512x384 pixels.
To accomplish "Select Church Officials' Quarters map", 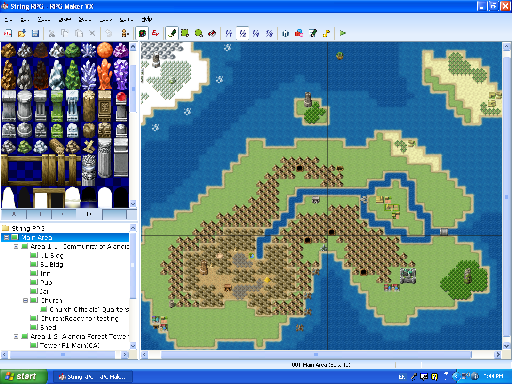I will tap(89, 309).
